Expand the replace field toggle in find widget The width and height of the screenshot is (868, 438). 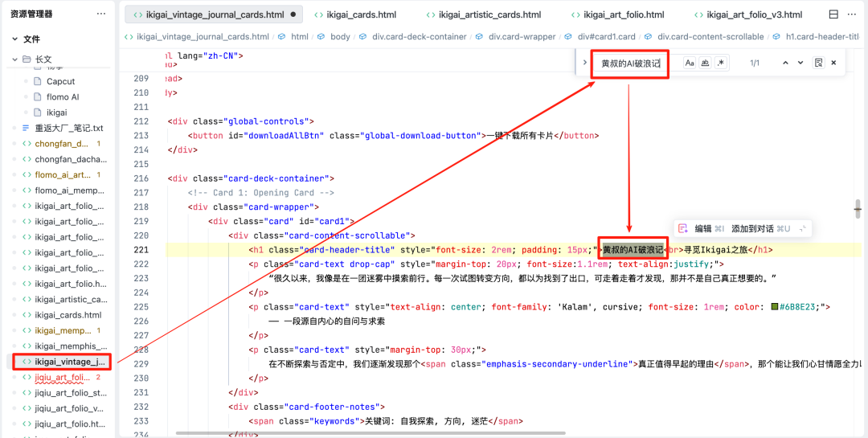coord(584,63)
